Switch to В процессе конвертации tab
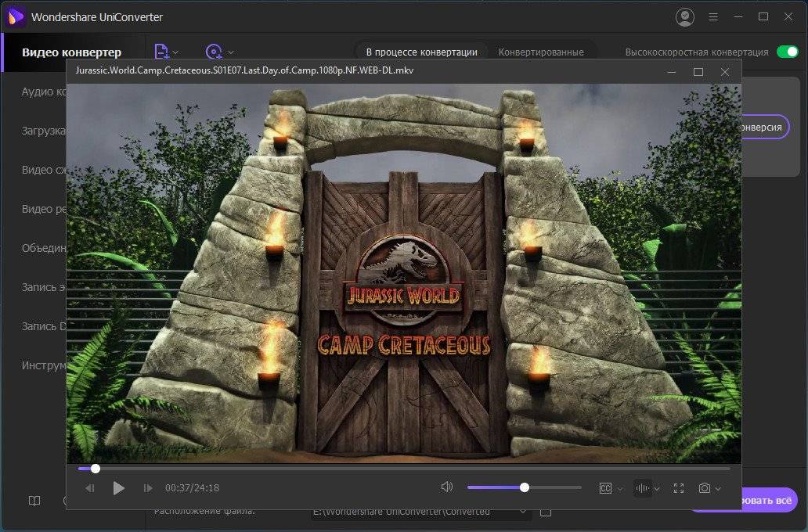The image size is (808, 532). click(421, 52)
